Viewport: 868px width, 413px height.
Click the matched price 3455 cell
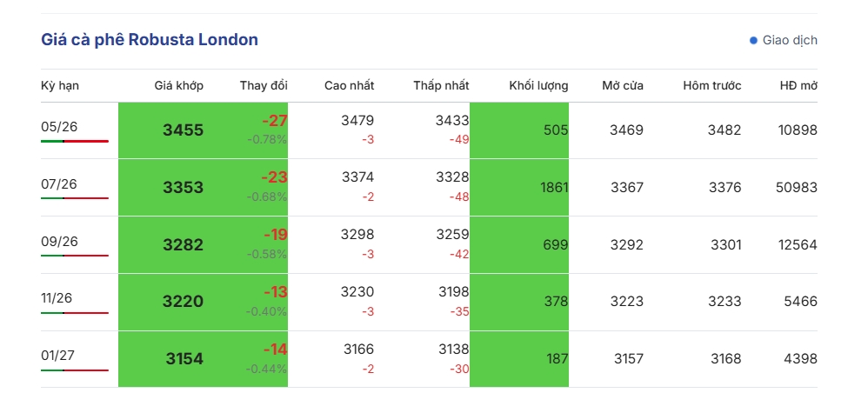[x=183, y=130]
